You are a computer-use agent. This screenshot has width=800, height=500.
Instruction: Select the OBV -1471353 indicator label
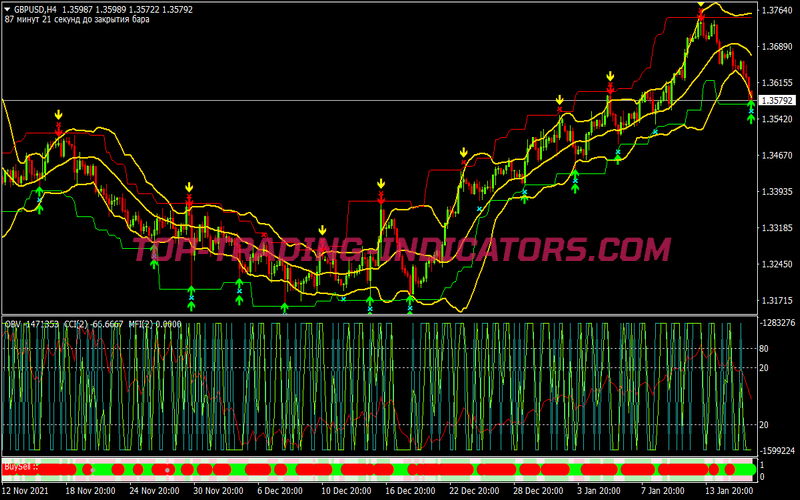(32, 324)
